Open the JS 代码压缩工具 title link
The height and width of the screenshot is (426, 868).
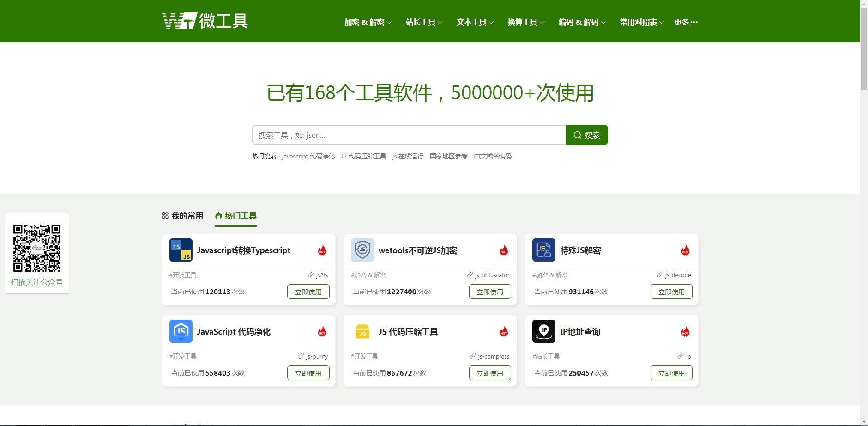(x=408, y=331)
